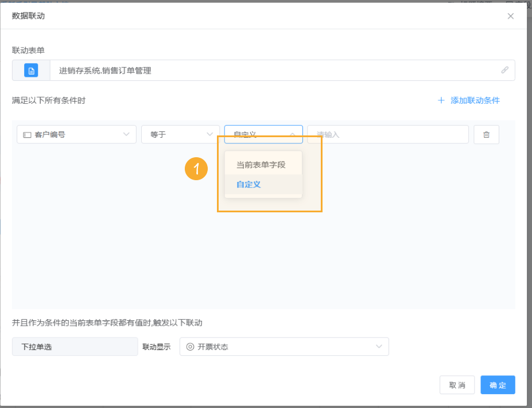The image size is (532, 408).
Task: Click the plus icon beside 添加联动条件
Action: pyautogui.click(x=440, y=100)
